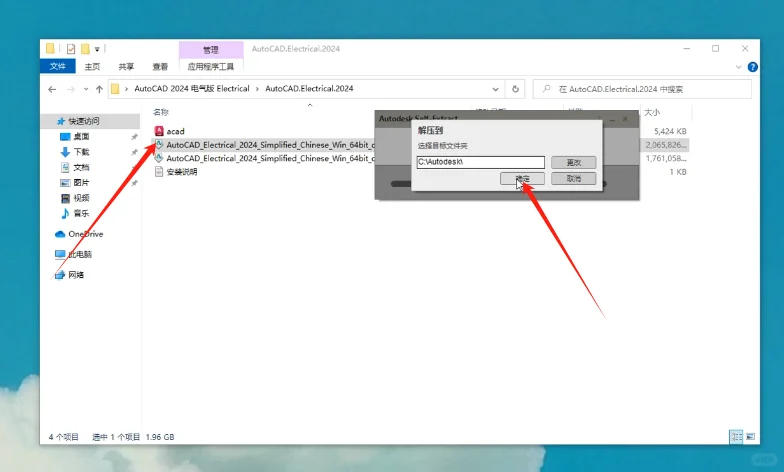Switch to the 主页 ribbon tab
Viewport: 784px width, 472px height.
point(92,66)
